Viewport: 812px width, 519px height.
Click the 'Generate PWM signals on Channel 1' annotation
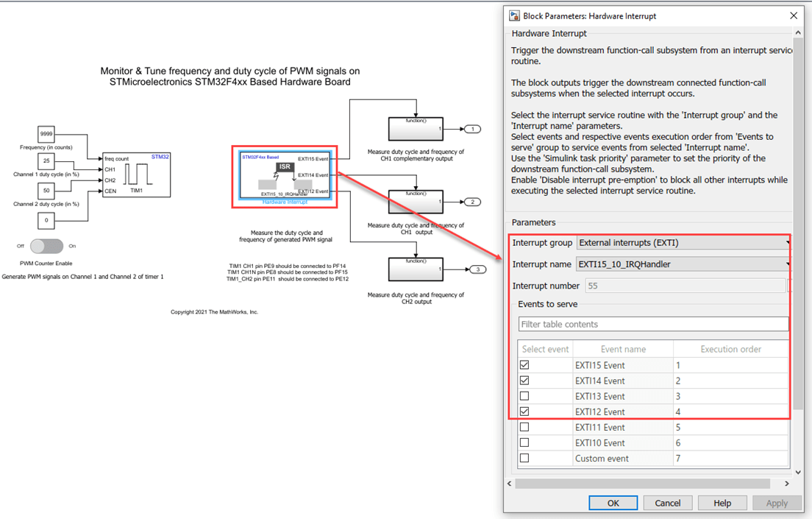click(82, 277)
